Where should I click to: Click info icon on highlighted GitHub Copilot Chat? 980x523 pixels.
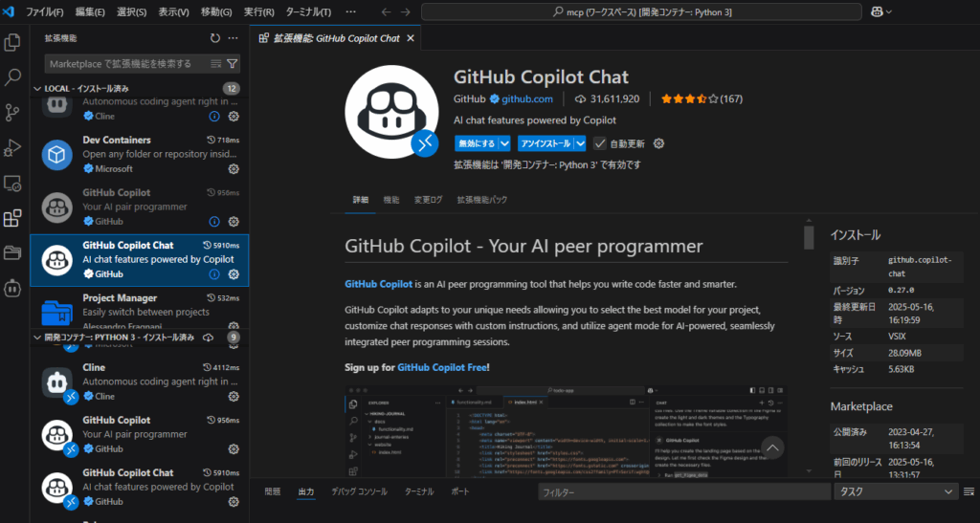(214, 274)
